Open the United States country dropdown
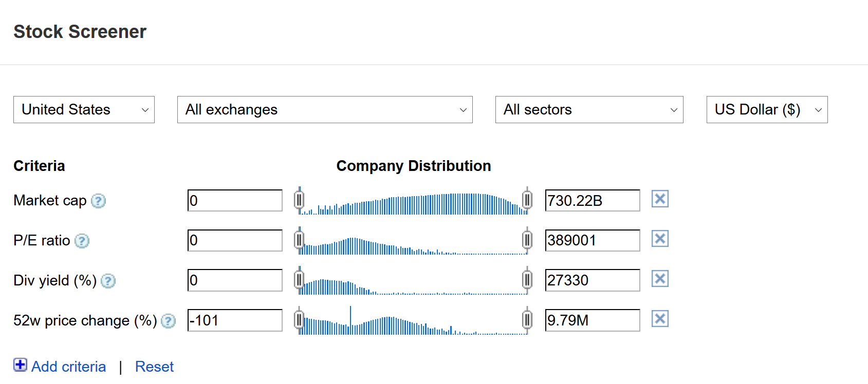This screenshot has height=384, width=868. pyautogui.click(x=84, y=110)
